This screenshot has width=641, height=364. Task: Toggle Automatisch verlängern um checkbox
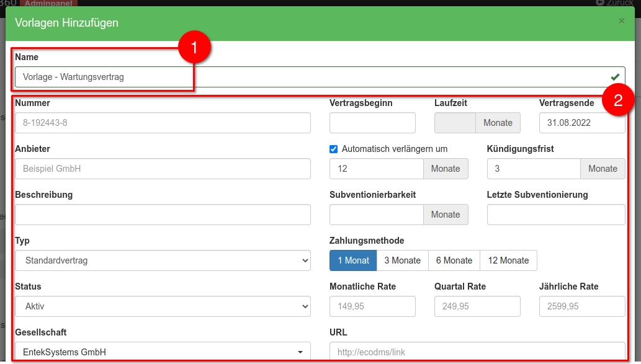click(x=334, y=149)
